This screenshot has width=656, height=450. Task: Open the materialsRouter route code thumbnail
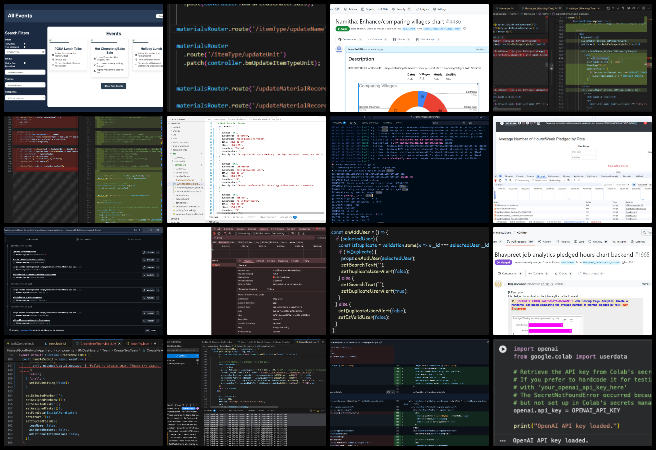tap(246, 58)
